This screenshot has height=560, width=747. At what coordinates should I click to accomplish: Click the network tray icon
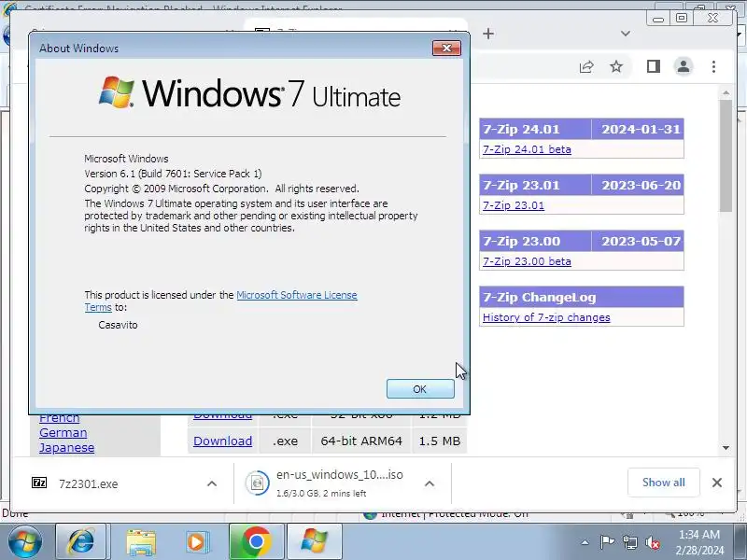pos(629,542)
